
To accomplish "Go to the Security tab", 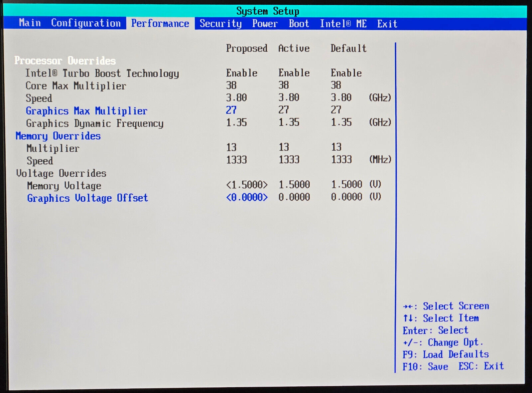I will click(220, 24).
